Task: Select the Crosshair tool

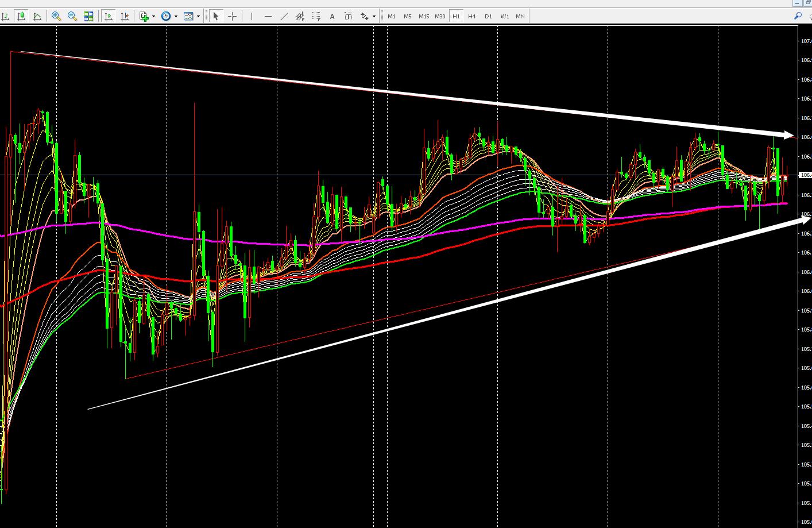Action: click(232, 16)
